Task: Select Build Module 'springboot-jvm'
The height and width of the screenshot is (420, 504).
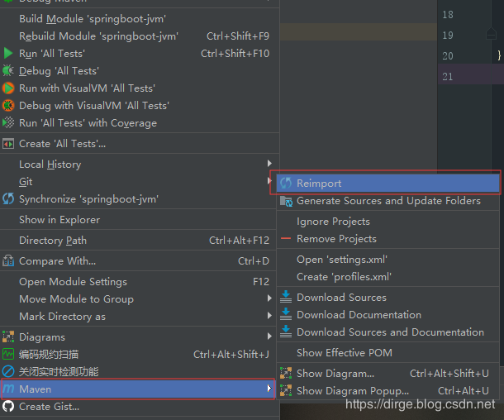Action: tap(140, 19)
